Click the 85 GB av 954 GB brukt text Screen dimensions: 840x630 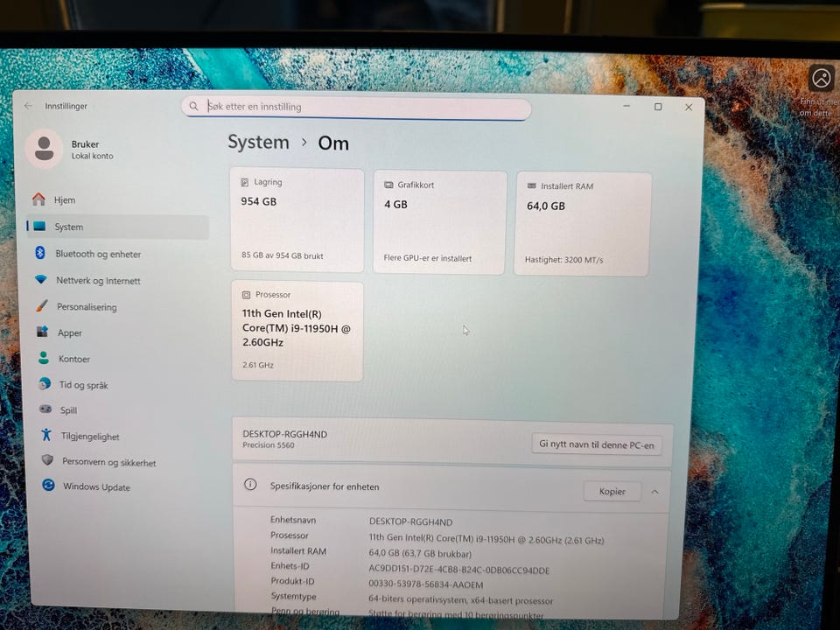click(x=283, y=255)
